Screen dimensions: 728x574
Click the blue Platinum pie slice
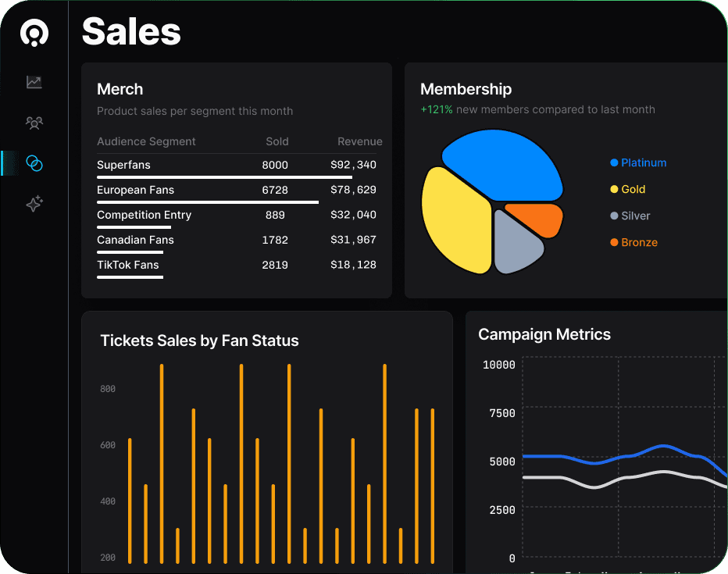[x=504, y=165]
